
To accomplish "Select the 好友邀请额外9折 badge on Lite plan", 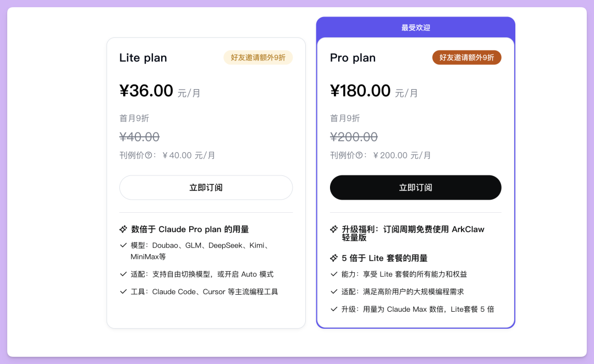I will click(x=258, y=57).
